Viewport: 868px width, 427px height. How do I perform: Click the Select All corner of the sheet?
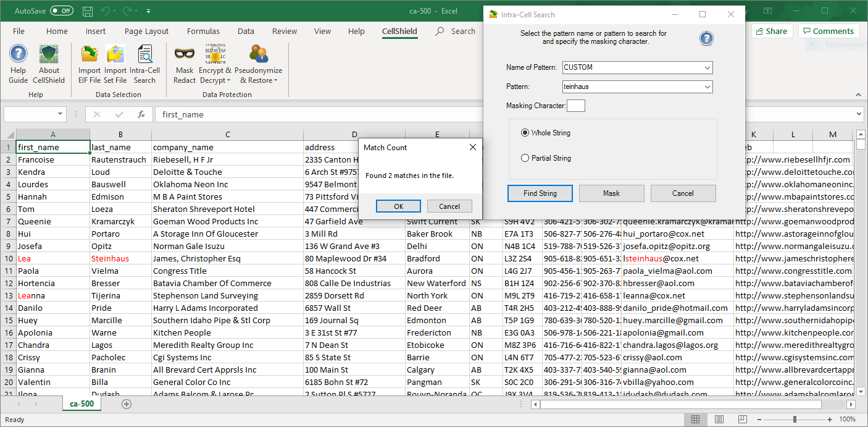tap(8, 135)
